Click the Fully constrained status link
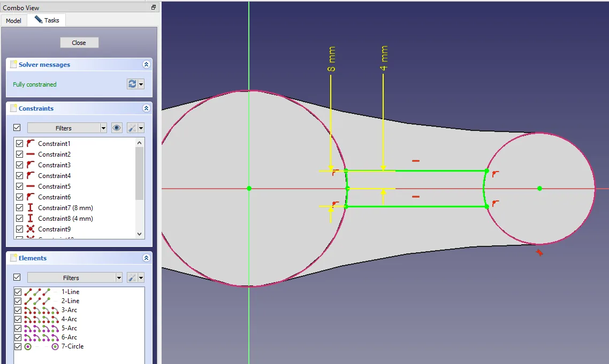Image resolution: width=609 pixels, height=364 pixels. pos(35,84)
